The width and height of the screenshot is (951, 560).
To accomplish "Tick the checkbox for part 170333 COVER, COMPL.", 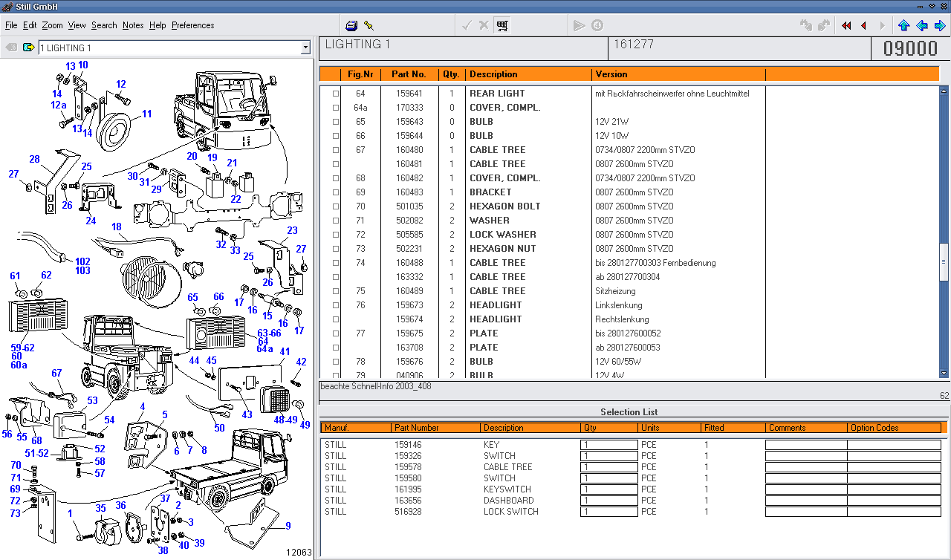I will (x=336, y=108).
